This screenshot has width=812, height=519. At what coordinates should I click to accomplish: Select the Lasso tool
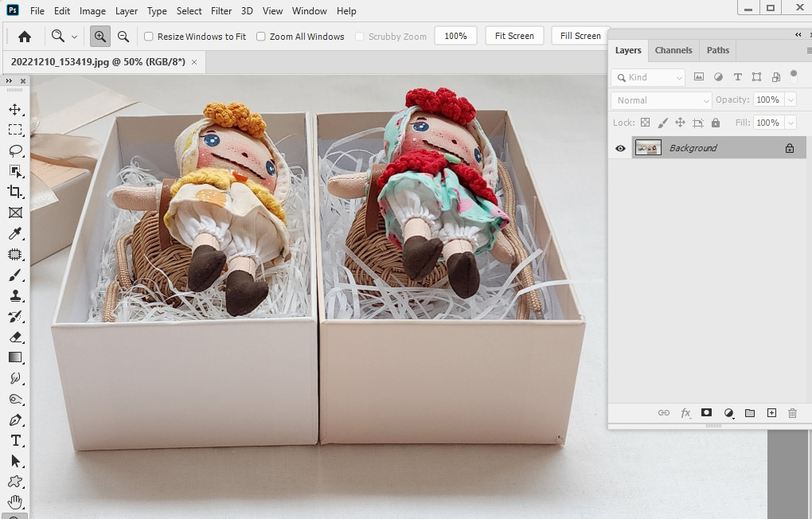pyautogui.click(x=15, y=150)
